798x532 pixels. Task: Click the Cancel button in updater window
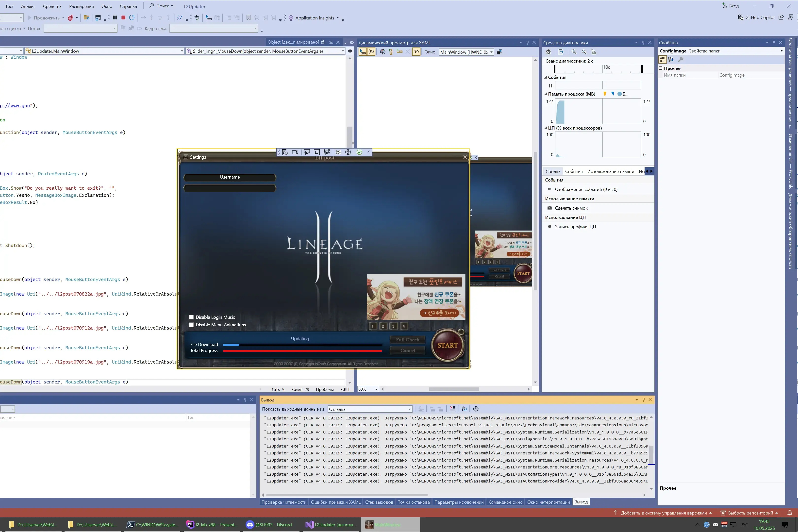click(x=407, y=350)
